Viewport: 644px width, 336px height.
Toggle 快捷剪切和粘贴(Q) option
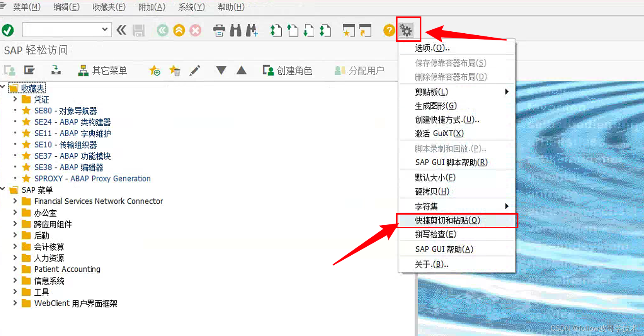457,220
